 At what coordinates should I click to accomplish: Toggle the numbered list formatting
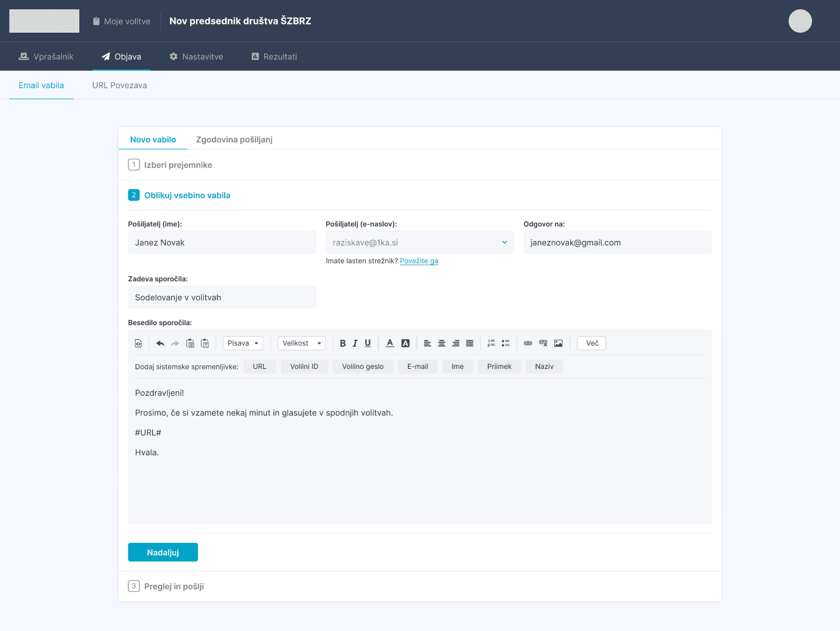[491, 343]
